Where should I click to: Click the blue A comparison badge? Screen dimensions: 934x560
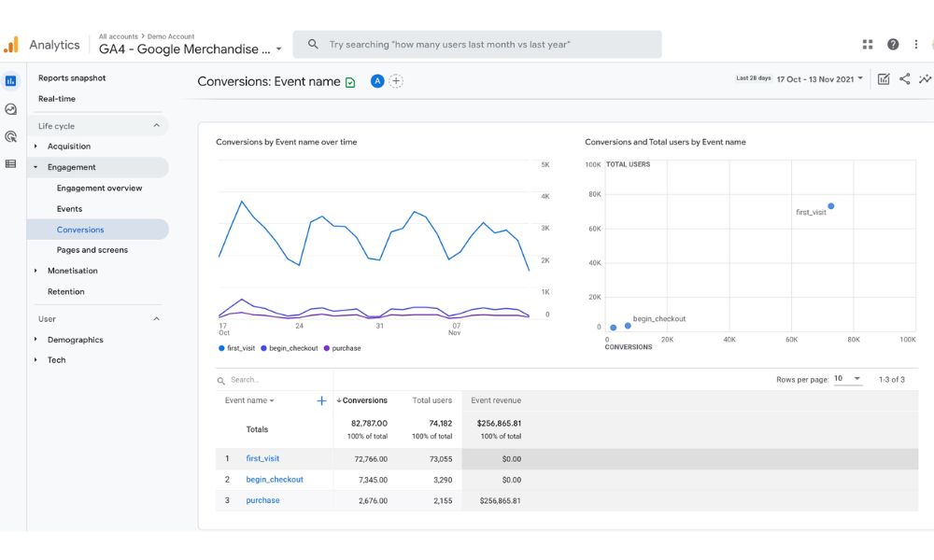(x=377, y=81)
